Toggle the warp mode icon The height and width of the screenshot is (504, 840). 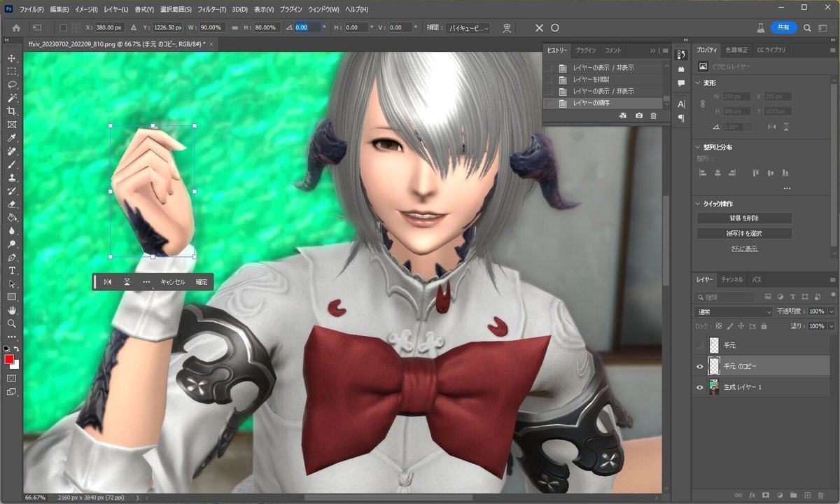[507, 28]
